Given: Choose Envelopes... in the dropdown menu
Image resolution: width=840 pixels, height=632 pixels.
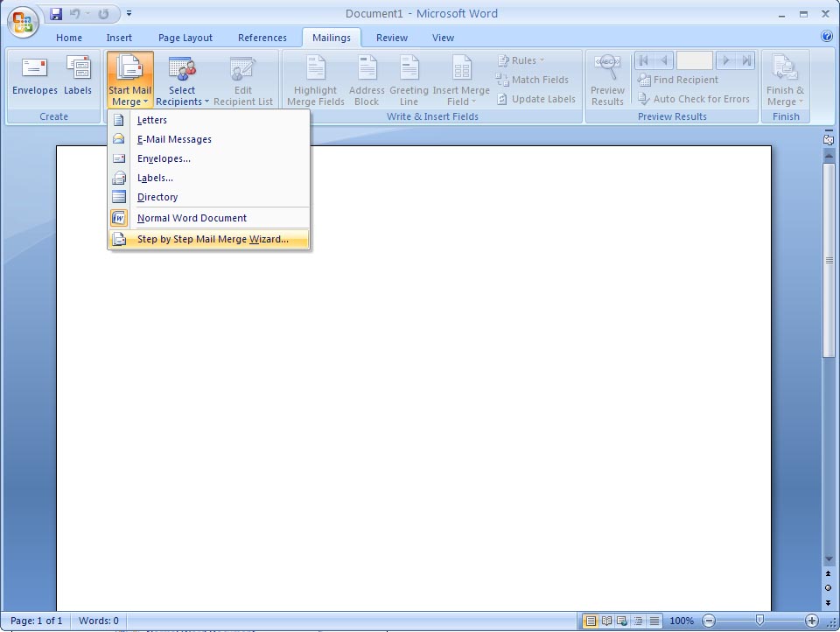Looking at the screenshot, I should 208,158.
